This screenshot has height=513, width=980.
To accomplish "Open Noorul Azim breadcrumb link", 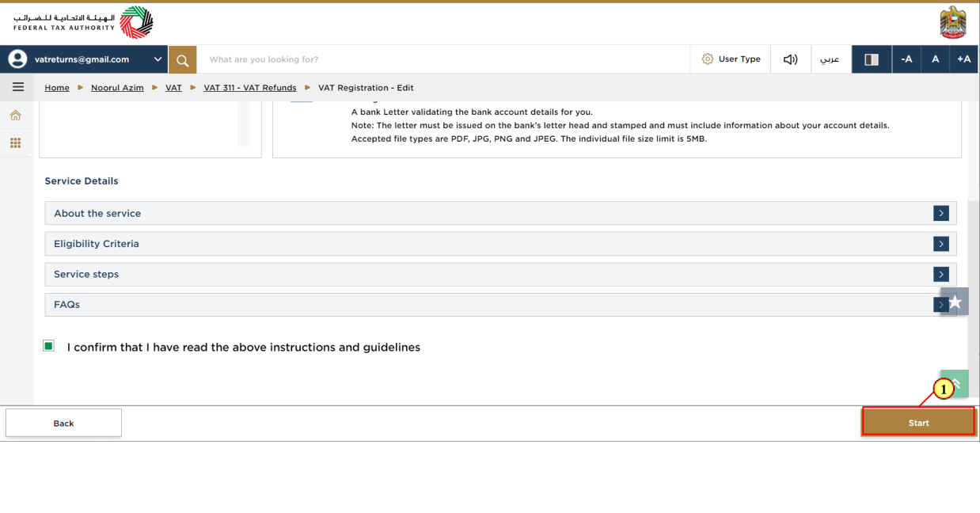I will [x=117, y=88].
